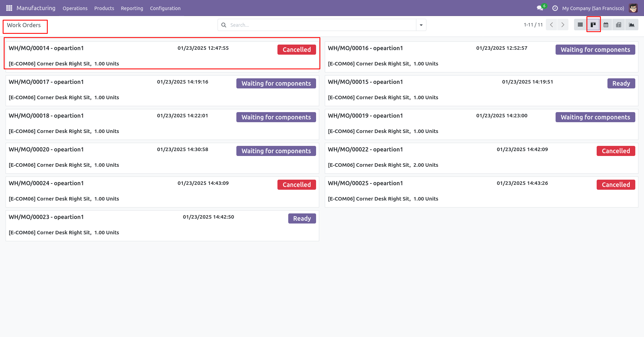Switch to list view
The width and height of the screenshot is (644, 337).
[x=580, y=25]
